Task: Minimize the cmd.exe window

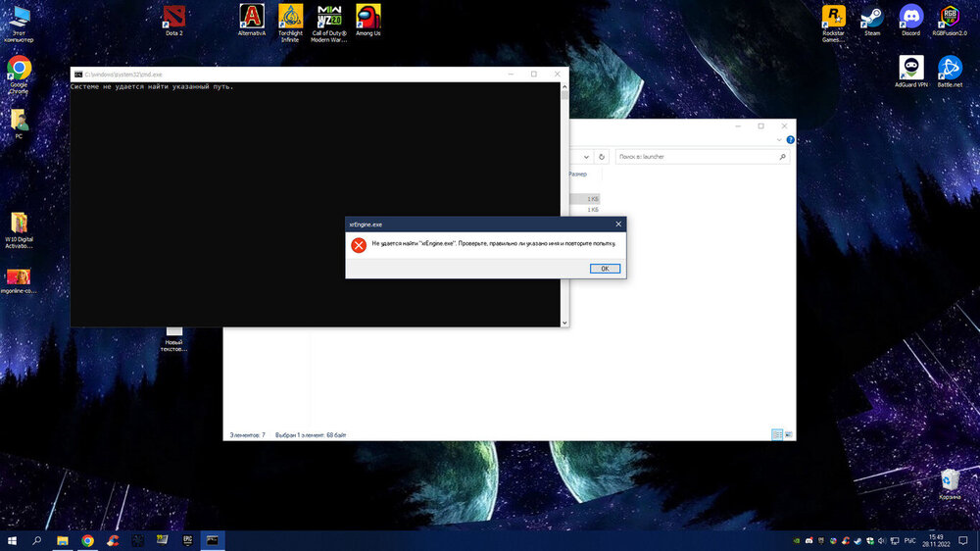Action: pos(511,74)
